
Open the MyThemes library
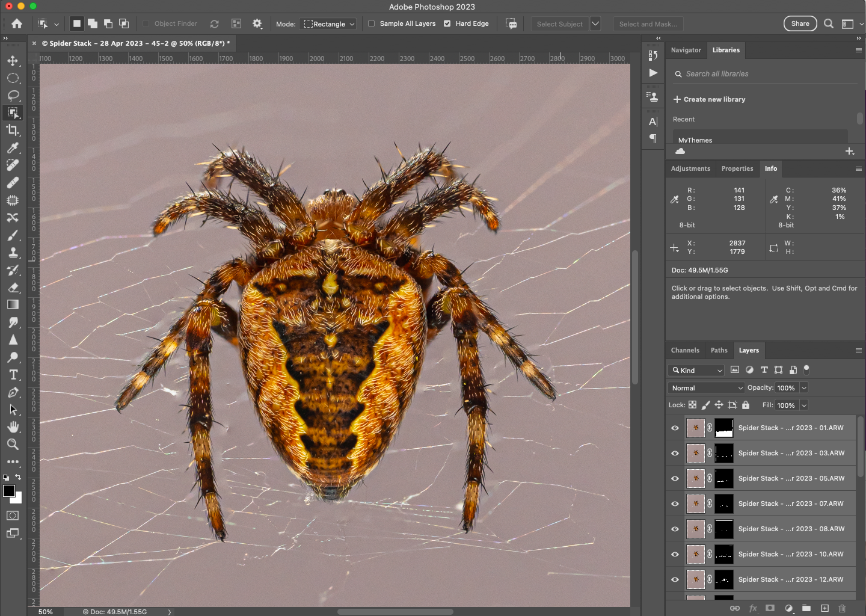760,138
